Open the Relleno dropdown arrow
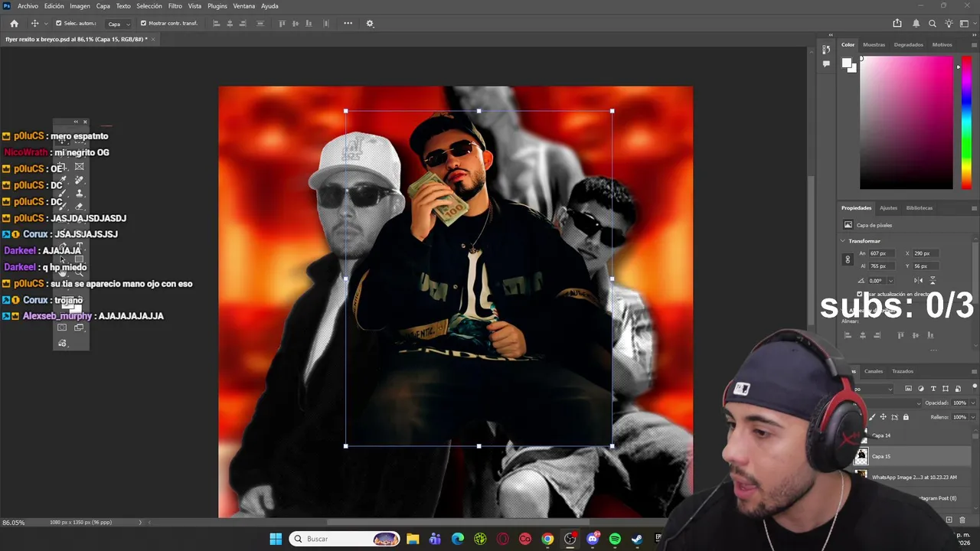 [x=972, y=417]
